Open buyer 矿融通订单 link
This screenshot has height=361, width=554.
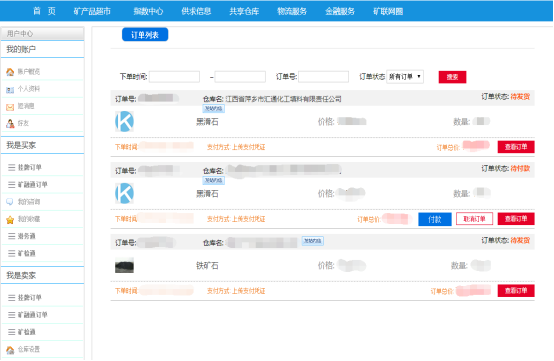tap(33, 185)
